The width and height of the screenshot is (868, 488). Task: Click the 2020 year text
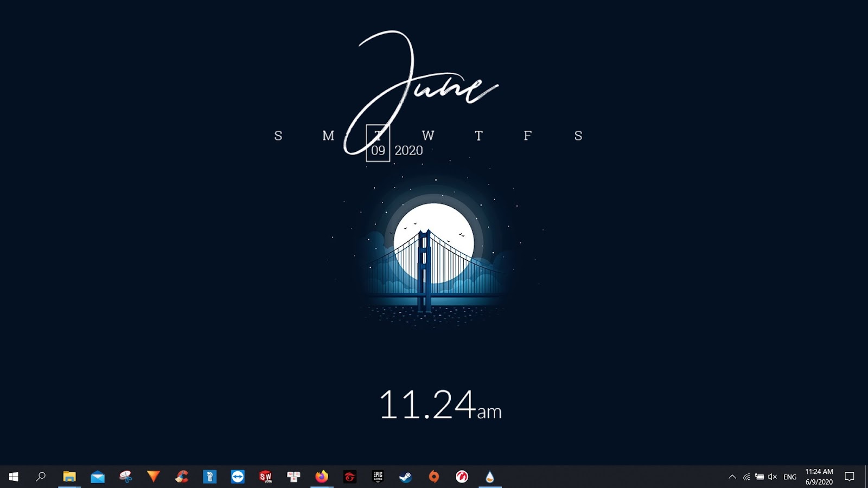point(409,150)
